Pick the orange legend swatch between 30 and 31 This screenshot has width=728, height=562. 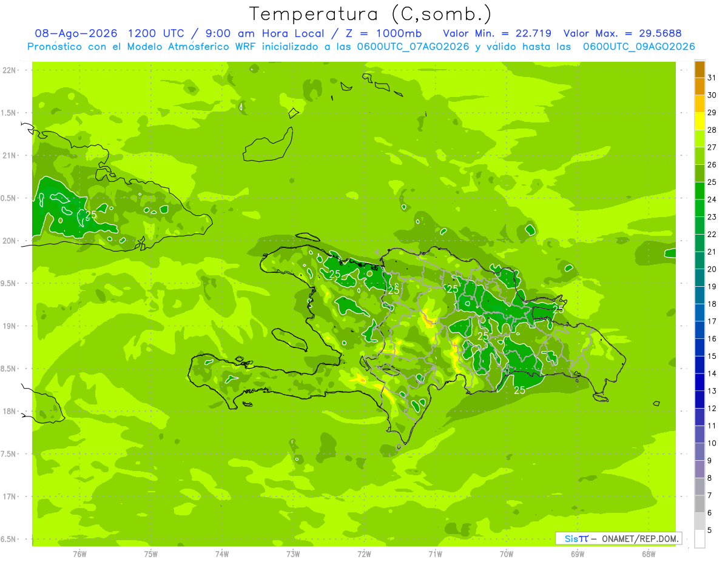point(699,87)
